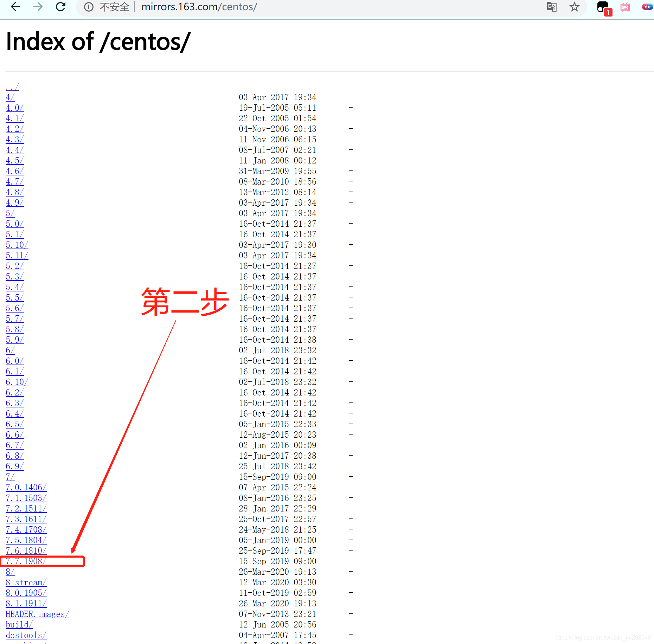Viewport: 654px width, 644px height.
Task: Open the 5.2/ directory
Action: 15,266
